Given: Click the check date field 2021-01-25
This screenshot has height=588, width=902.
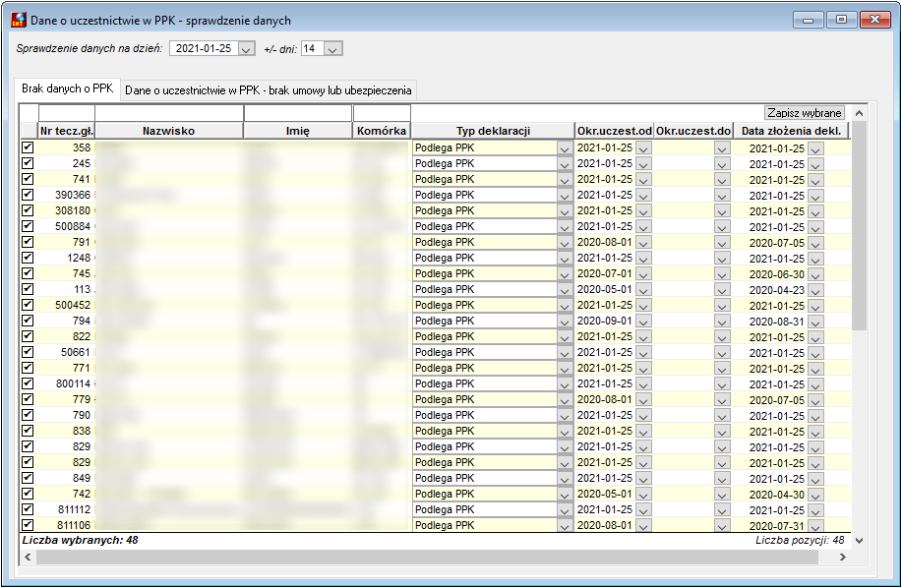Looking at the screenshot, I should pos(204,49).
